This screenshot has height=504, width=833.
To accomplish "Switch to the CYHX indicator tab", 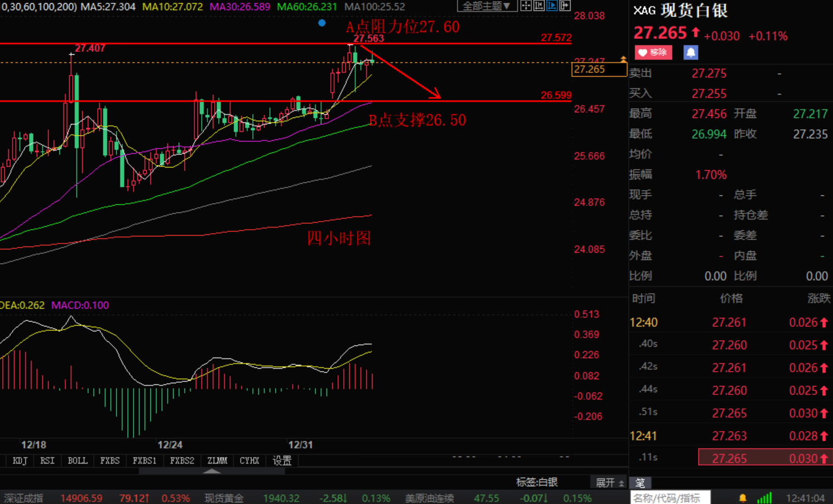I will click(250, 460).
